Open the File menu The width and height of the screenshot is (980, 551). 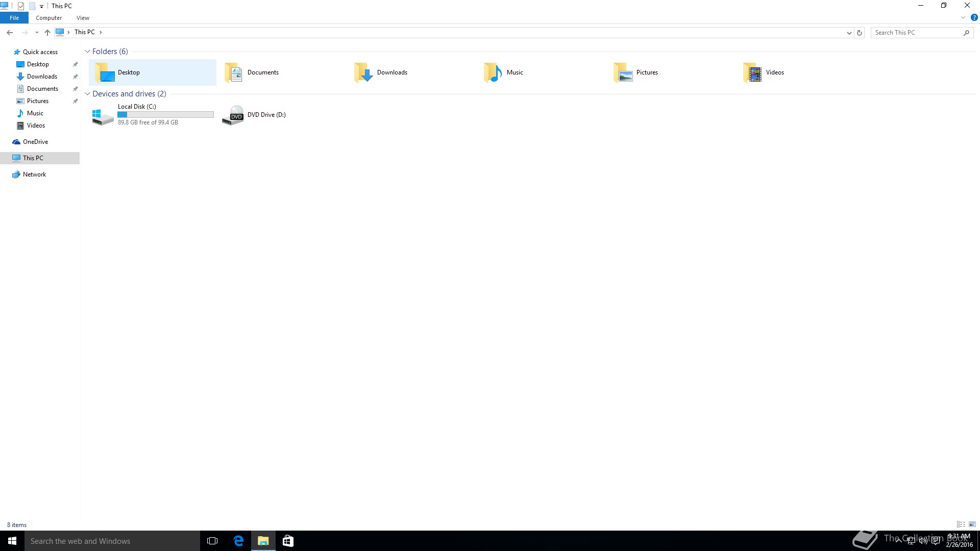click(x=14, y=18)
